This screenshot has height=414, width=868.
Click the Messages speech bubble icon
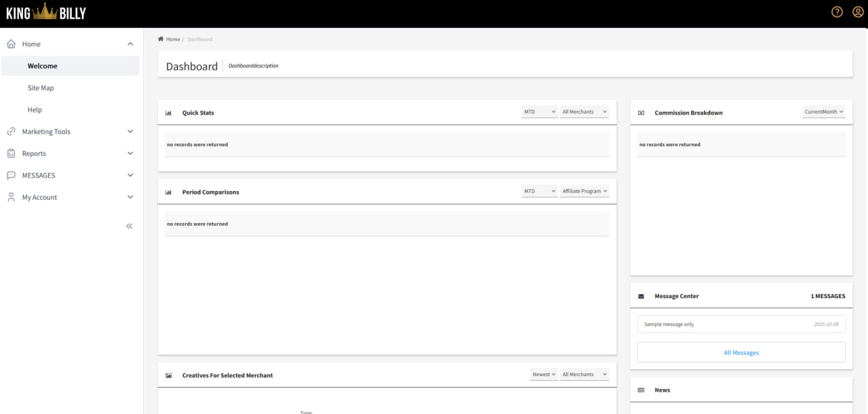tap(11, 175)
